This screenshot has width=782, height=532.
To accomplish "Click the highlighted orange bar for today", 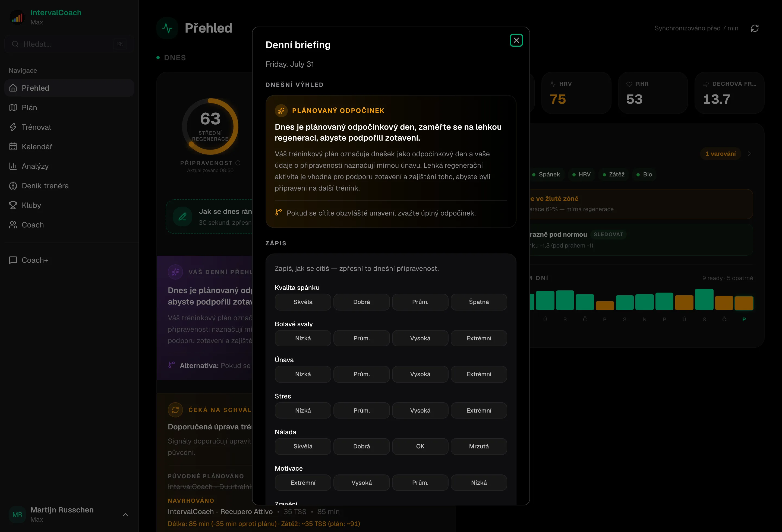I will (744, 303).
